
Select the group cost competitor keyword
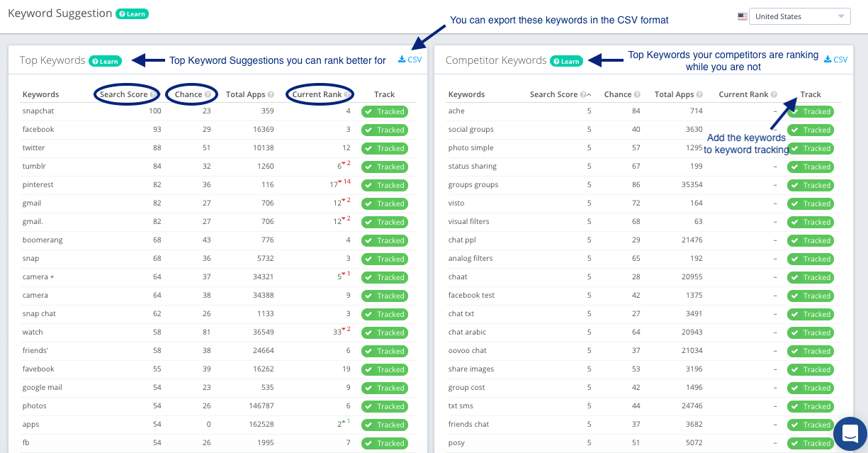click(x=467, y=388)
